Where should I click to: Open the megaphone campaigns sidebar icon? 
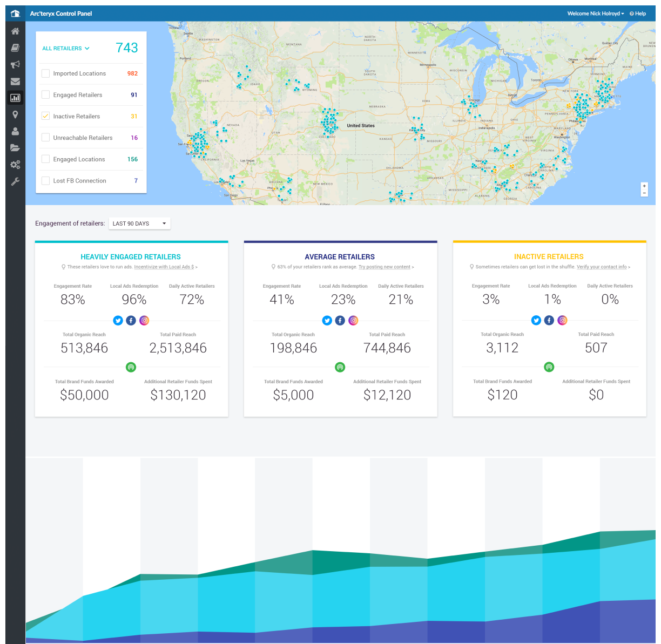coord(15,64)
